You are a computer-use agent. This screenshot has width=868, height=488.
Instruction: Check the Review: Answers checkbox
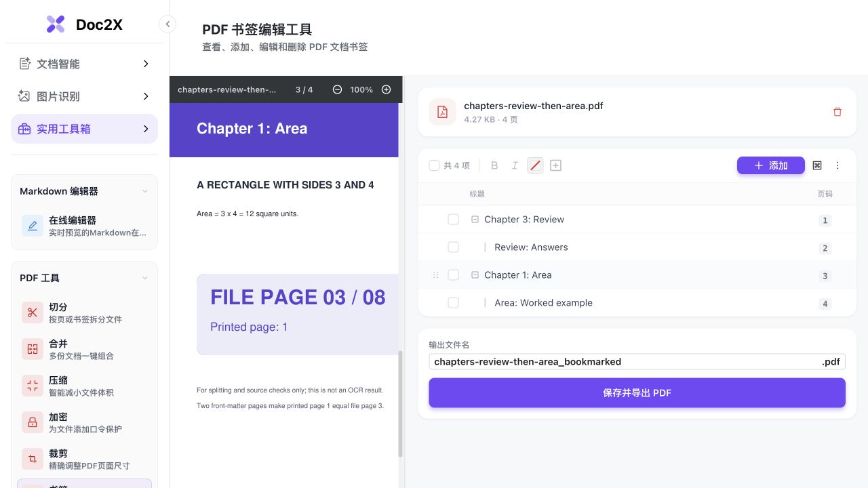pyautogui.click(x=454, y=247)
